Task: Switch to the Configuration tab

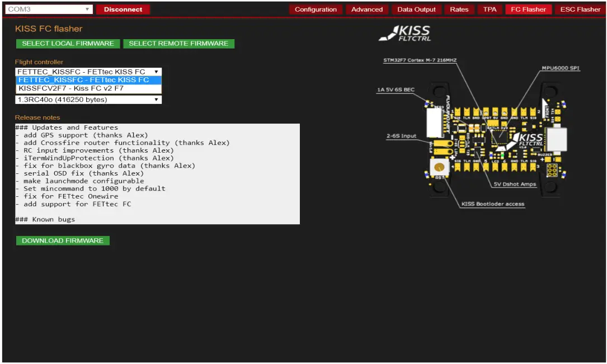Action: pos(316,10)
